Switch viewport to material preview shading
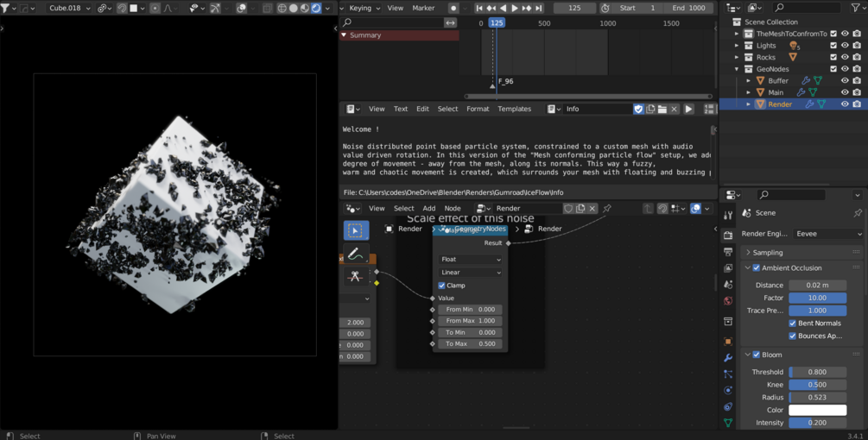The width and height of the screenshot is (868, 440). coord(305,9)
